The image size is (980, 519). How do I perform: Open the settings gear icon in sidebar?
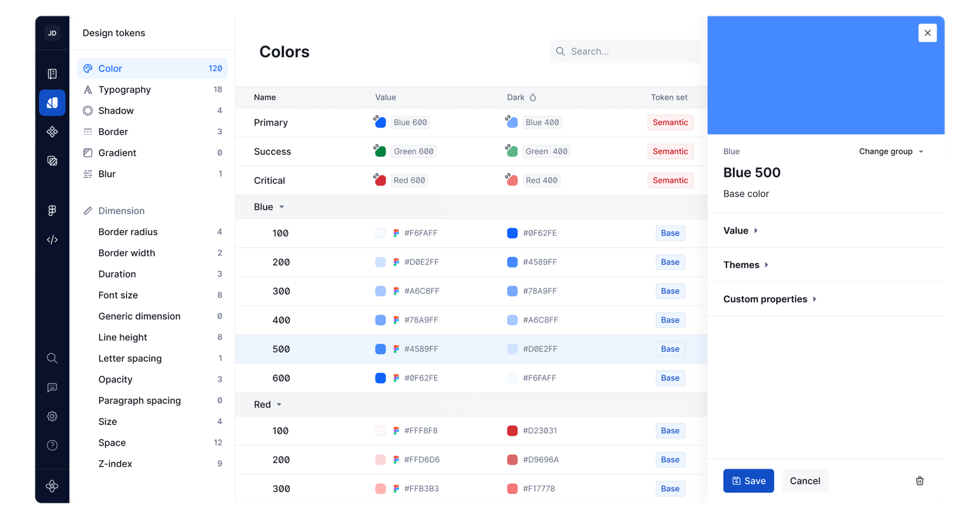coord(52,416)
